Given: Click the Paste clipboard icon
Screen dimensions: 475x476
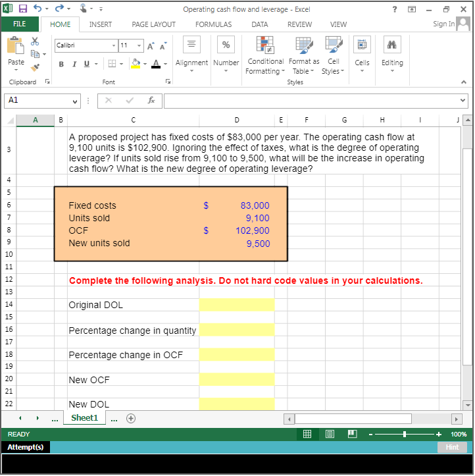Looking at the screenshot, I should pyautogui.click(x=16, y=45).
